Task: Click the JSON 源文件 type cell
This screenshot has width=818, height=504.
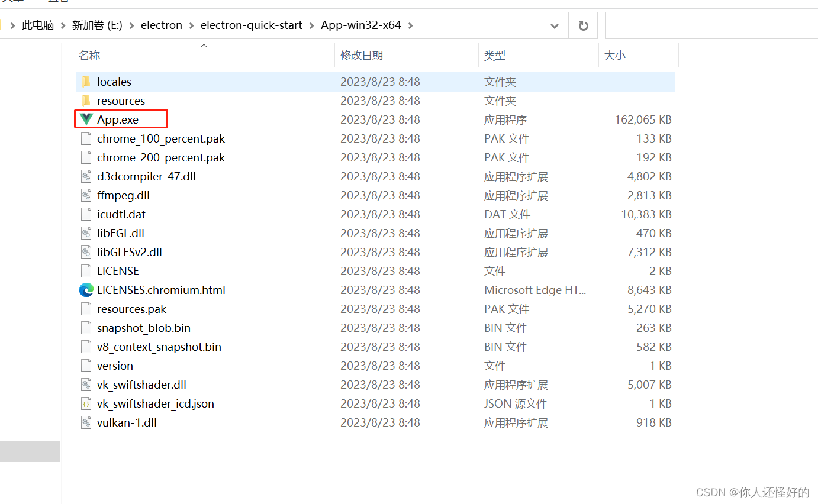Action: (x=516, y=403)
